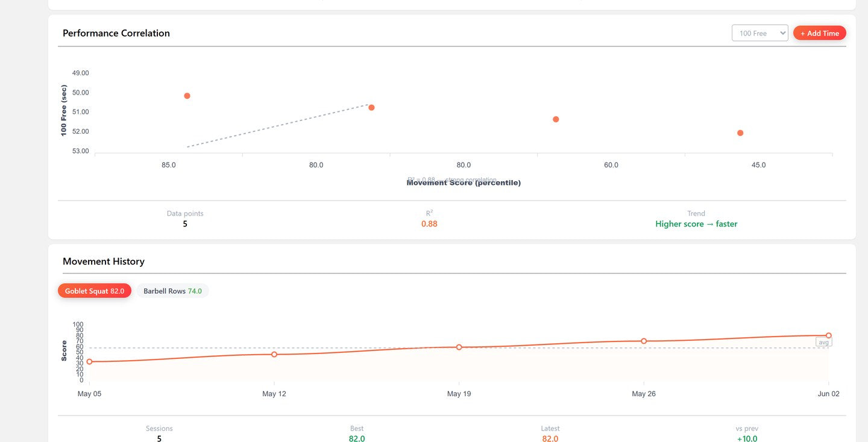868x442 pixels.
Task: Click the Movement History heading
Action: click(104, 261)
